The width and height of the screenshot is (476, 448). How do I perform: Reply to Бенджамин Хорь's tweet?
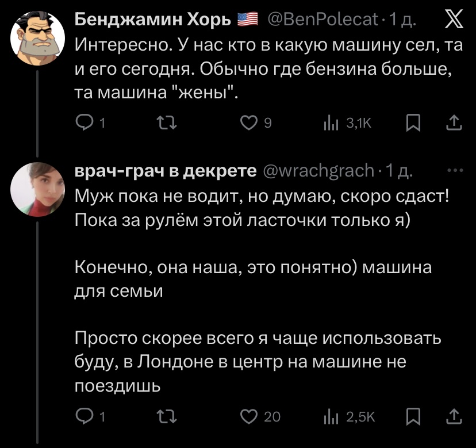[x=85, y=122]
